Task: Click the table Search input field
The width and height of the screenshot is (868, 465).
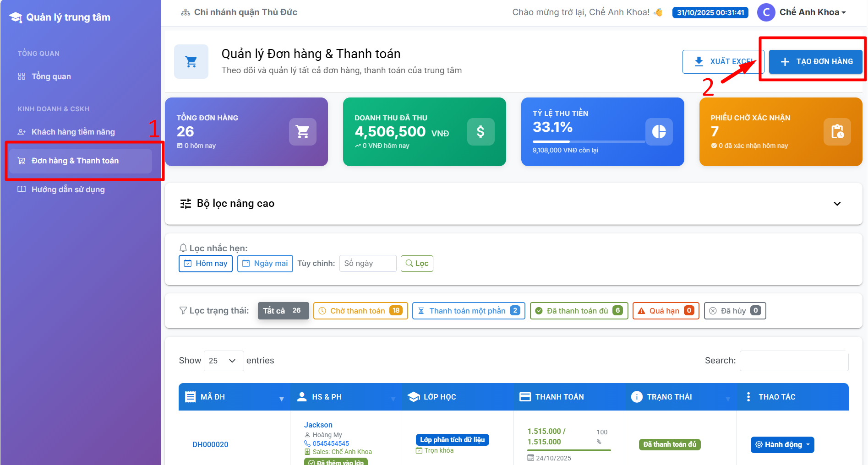Action: 793,361
